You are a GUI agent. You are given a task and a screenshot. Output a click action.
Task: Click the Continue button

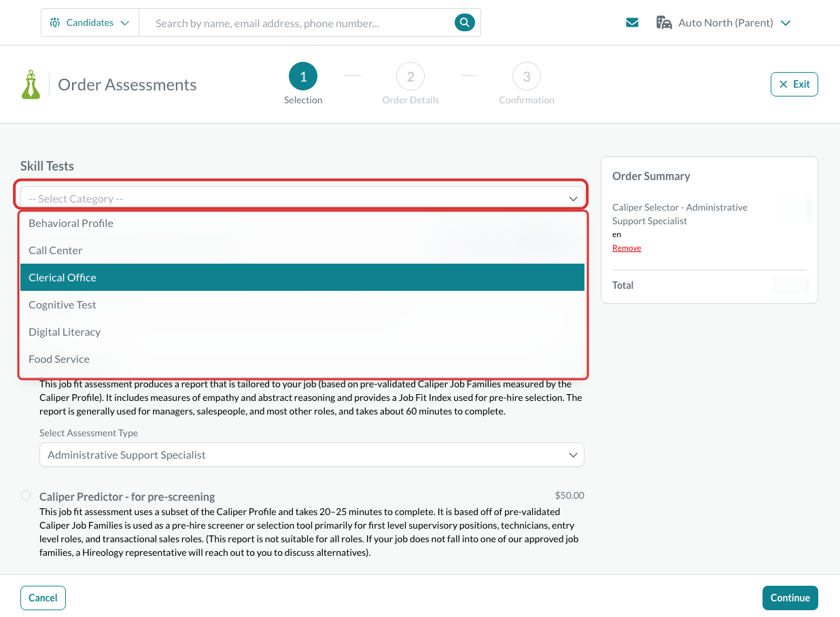(790, 598)
